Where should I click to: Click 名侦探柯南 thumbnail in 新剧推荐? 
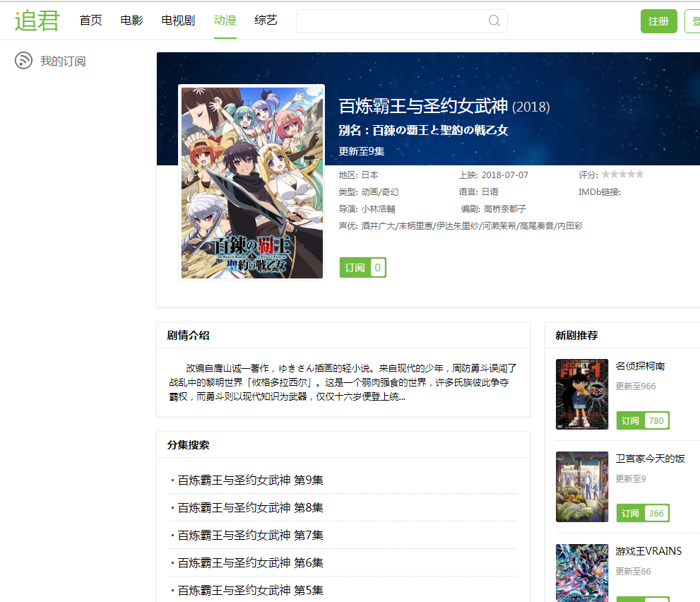tap(582, 394)
